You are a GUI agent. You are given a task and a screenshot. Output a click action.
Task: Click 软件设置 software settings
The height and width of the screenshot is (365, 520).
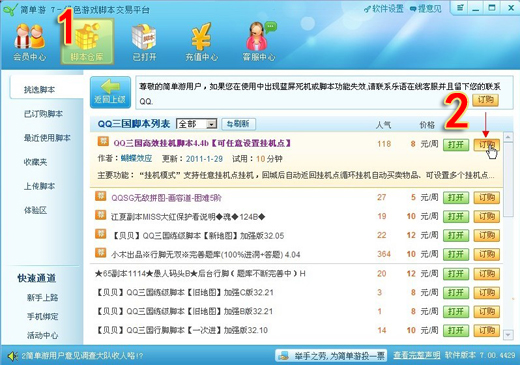coord(384,9)
